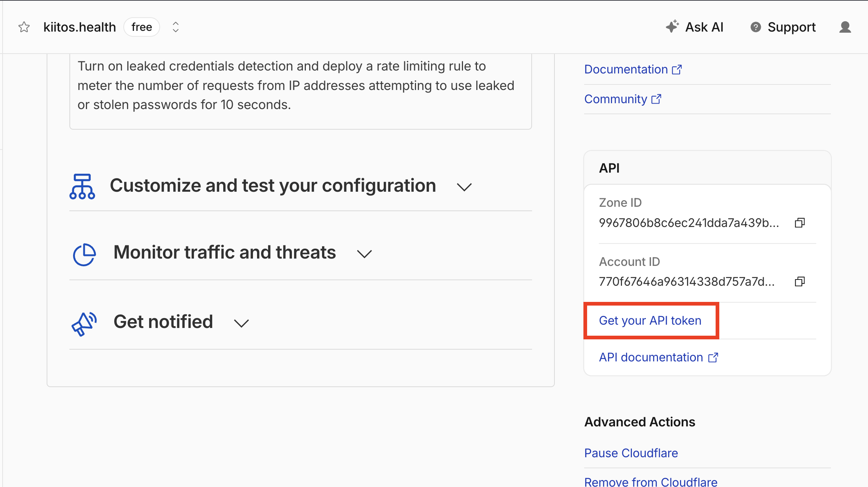Click the configuration network diagram icon

pos(82,187)
